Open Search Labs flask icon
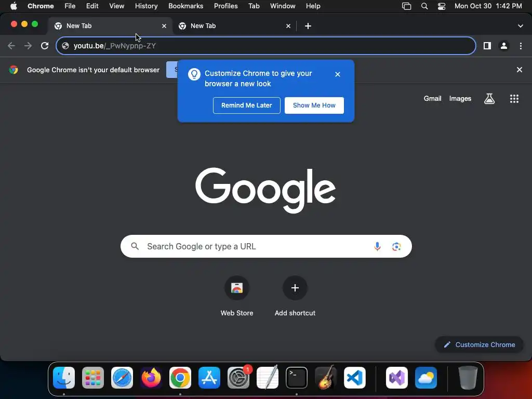Screen dimensions: 532x399 (489, 99)
